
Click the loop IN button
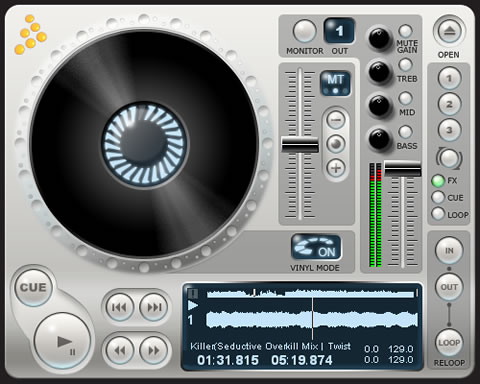click(x=449, y=251)
